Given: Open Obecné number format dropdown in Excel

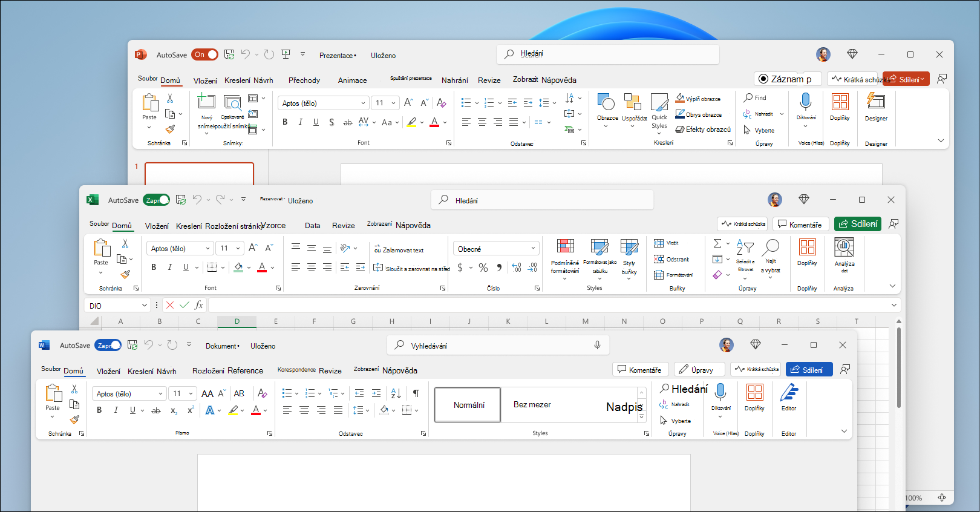Looking at the screenshot, I should click(533, 248).
